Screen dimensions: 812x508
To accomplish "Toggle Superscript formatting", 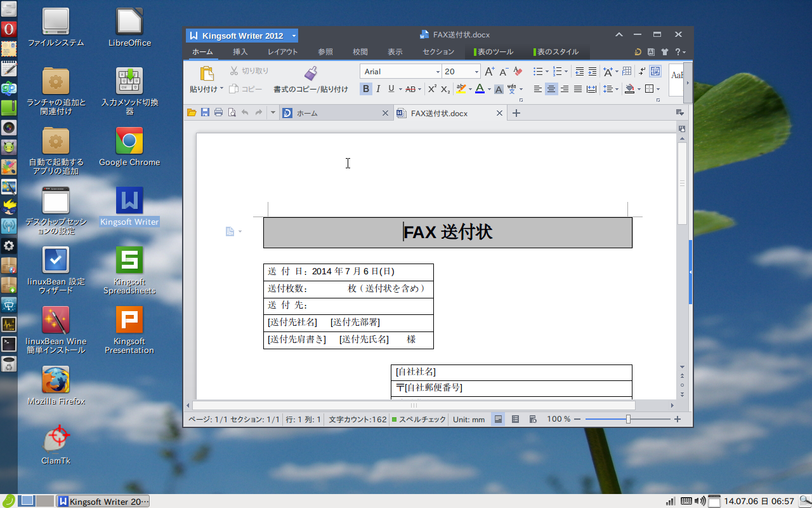I will tap(432, 89).
